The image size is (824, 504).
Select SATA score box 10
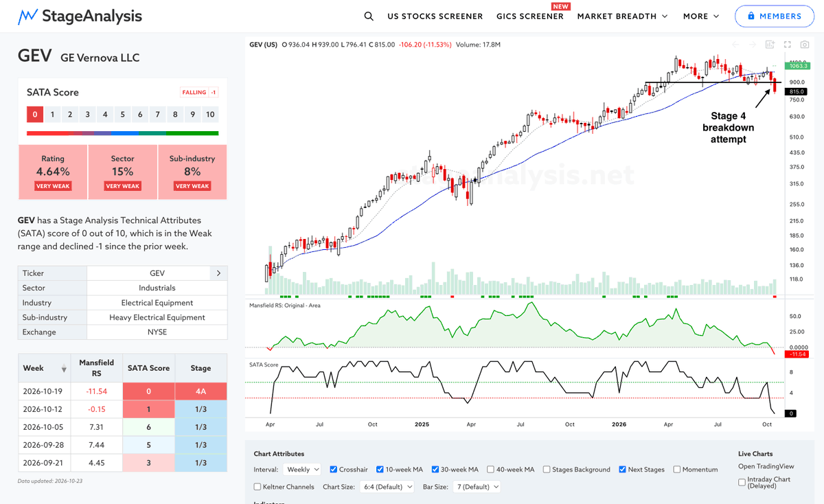pyautogui.click(x=210, y=115)
